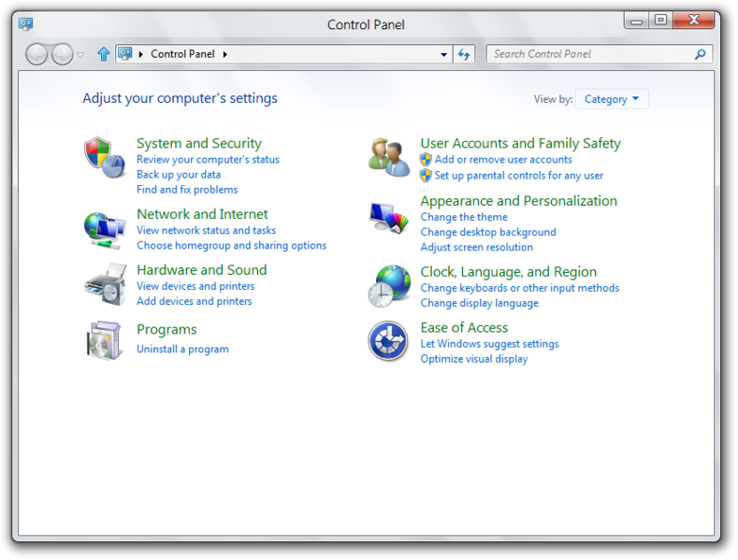Click Review your computer's status
The image size is (738, 560).
coord(208,160)
